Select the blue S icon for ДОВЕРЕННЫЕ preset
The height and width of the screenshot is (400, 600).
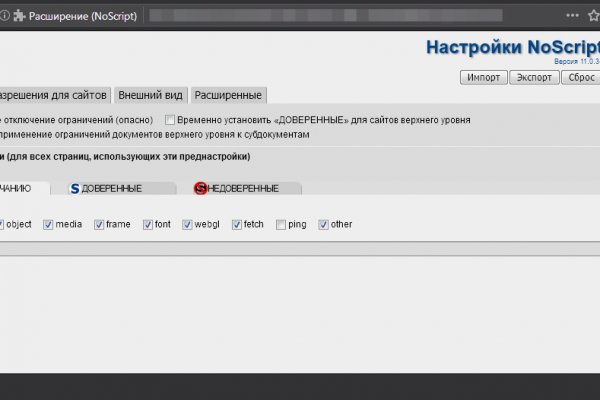(75, 188)
